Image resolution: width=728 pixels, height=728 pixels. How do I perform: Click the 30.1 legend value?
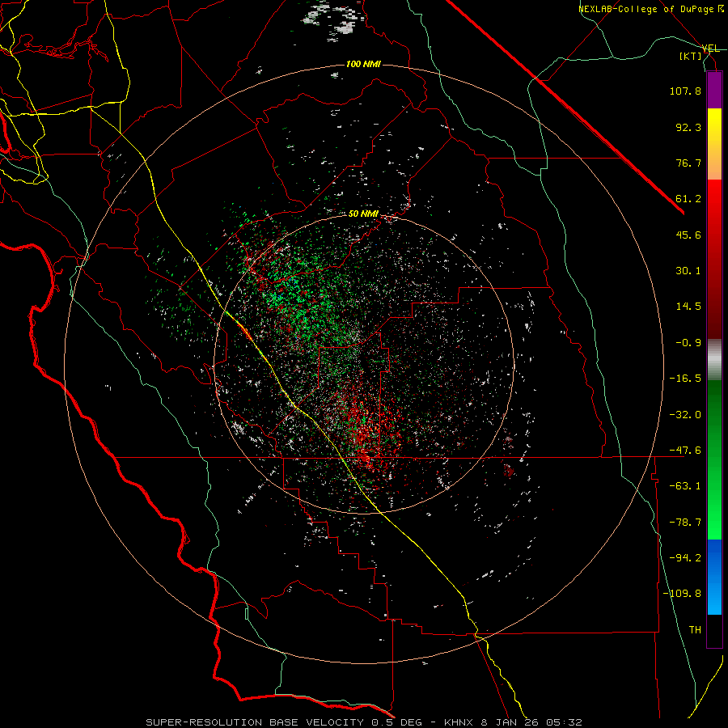688,271
